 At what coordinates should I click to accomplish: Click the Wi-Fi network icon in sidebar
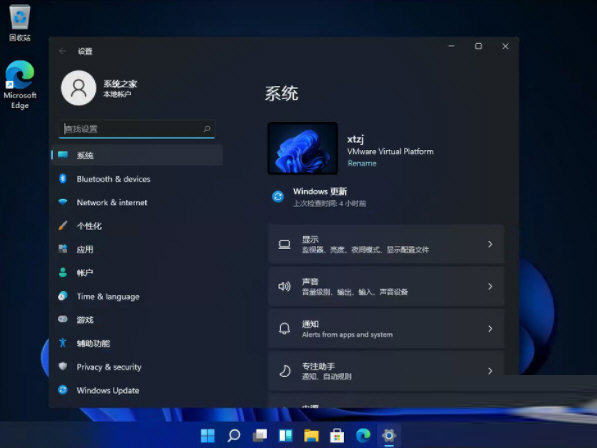coord(63,202)
